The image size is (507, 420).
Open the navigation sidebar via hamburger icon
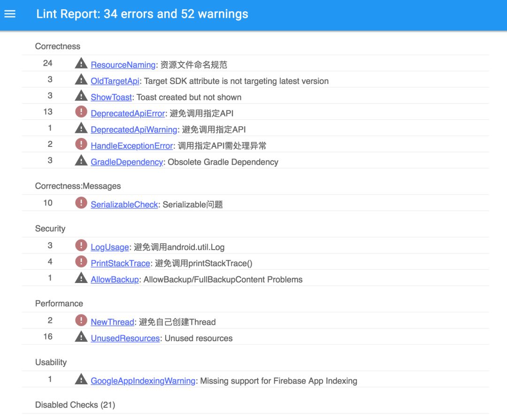[10, 14]
